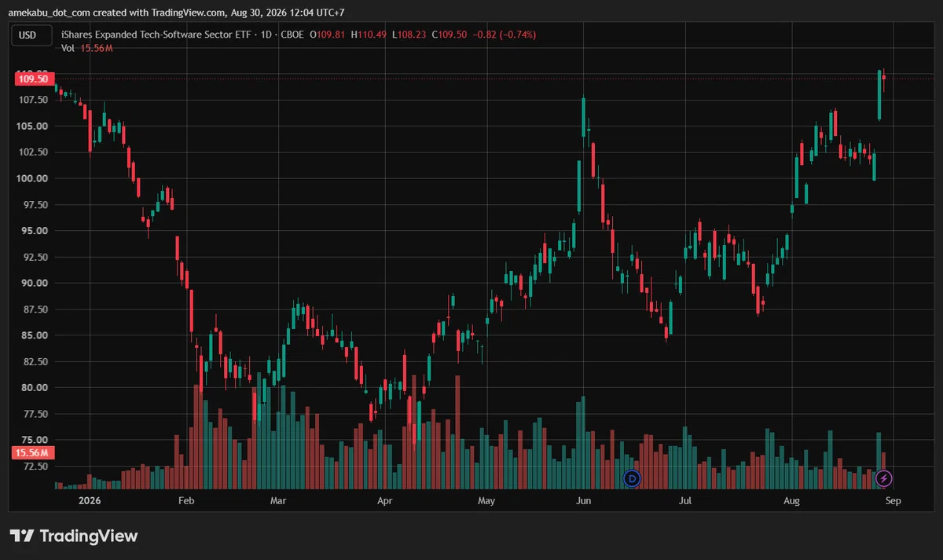Click the 85.00 price axis label
The width and height of the screenshot is (943, 560).
point(35,335)
